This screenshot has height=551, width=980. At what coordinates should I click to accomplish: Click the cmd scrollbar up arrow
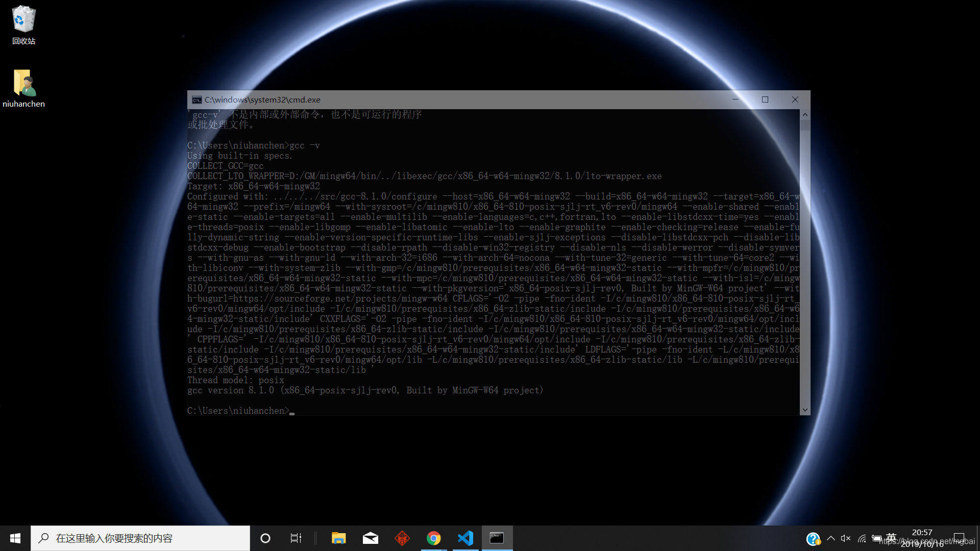805,115
